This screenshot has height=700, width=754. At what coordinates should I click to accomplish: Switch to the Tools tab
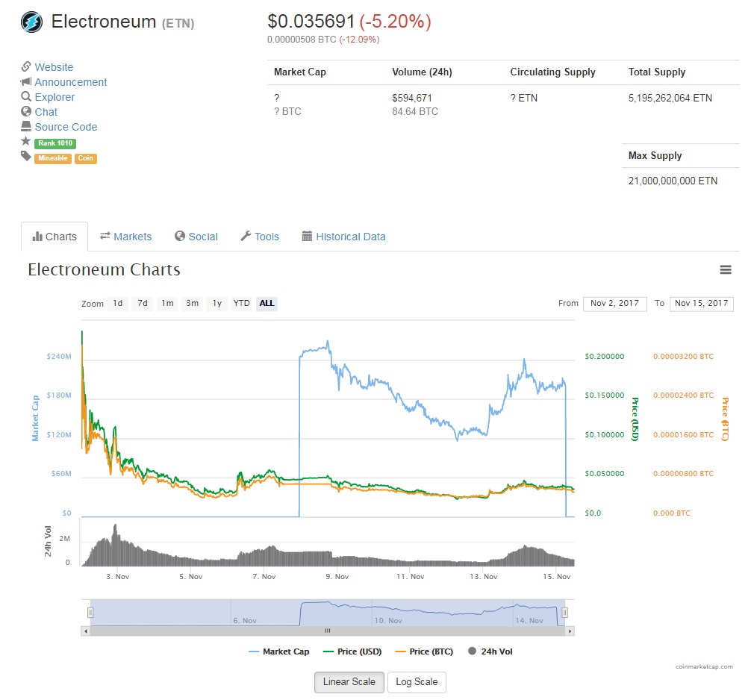pos(260,237)
